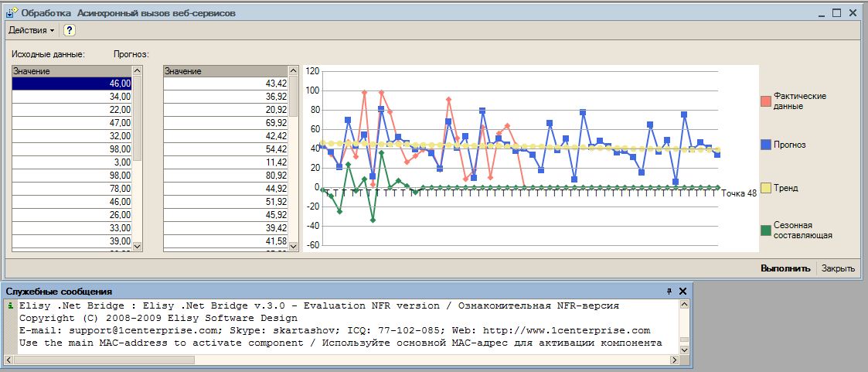Click scroll-down arrow of source data table

tap(138, 247)
